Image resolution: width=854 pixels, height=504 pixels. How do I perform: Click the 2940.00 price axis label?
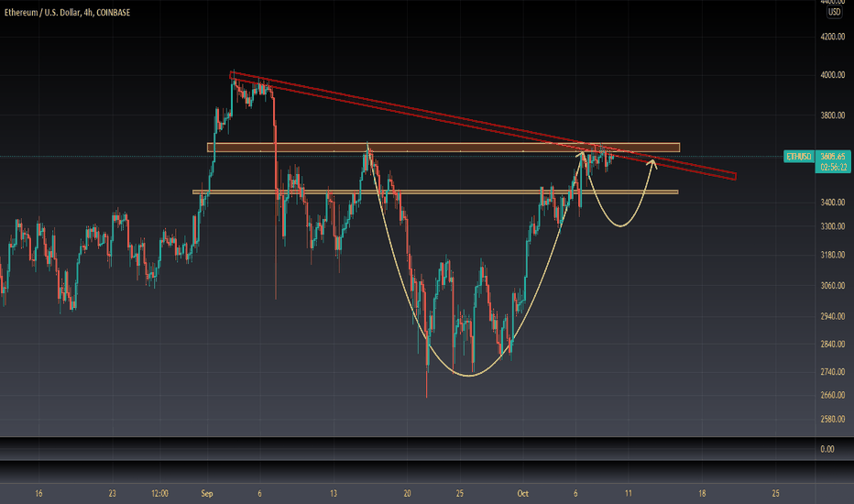[833, 316]
